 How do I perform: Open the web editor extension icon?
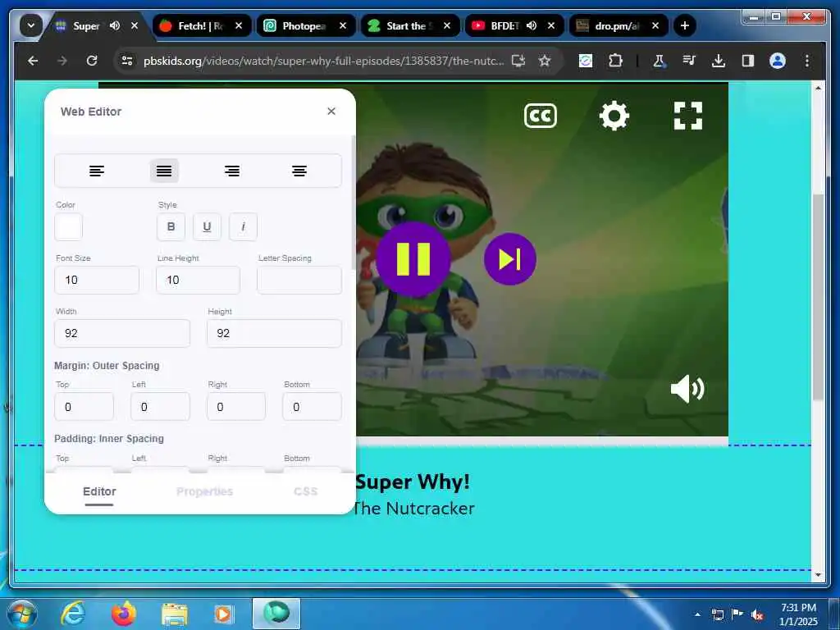click(586, 61)
